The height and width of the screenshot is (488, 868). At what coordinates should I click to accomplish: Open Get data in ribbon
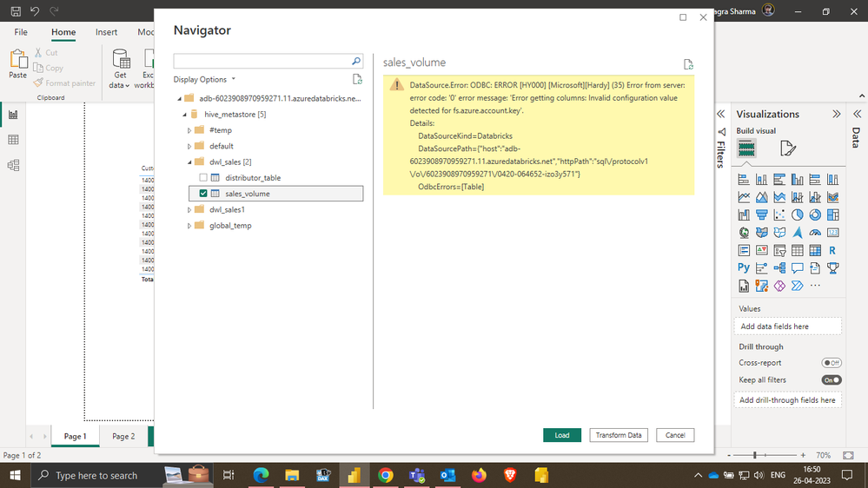(121, 68)
